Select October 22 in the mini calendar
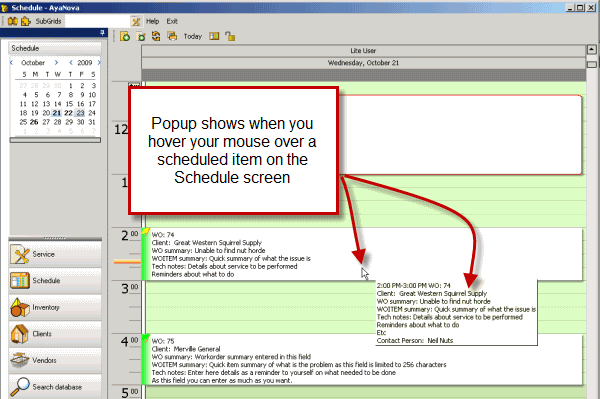 point(68,113)
